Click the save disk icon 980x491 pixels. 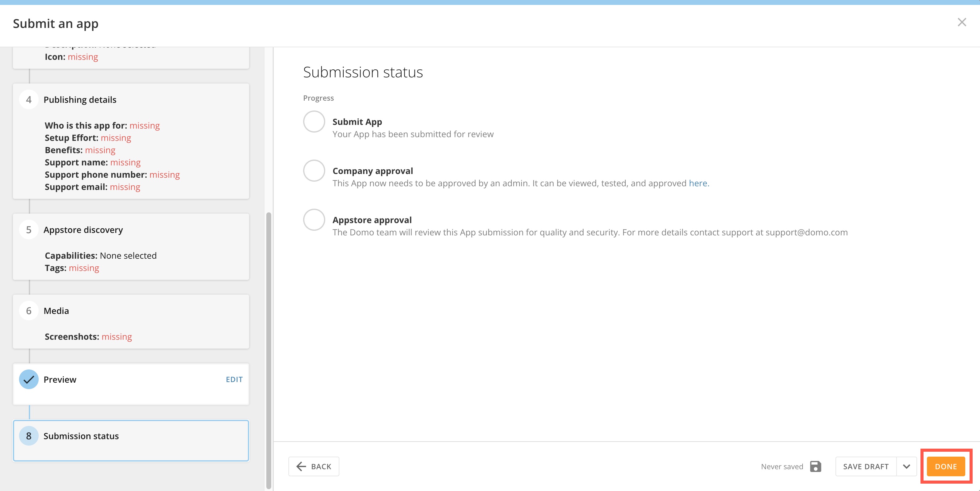point(815,466)
